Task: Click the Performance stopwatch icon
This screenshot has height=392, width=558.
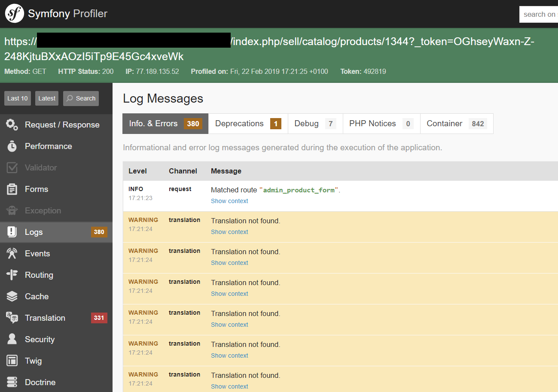Action: 12,146
